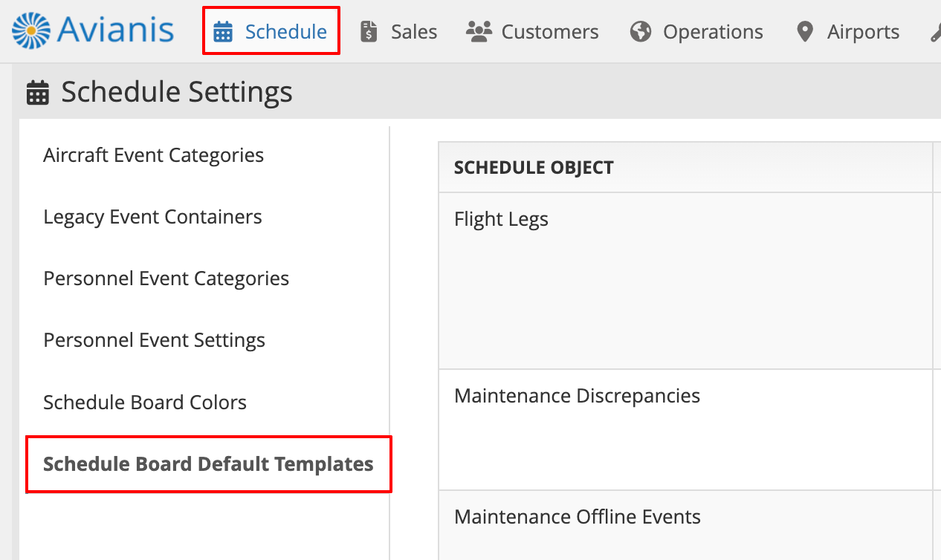The height and width of the screenshot is (560, 941).
Task: Select Aircraft Event Categories in sidebar
Action: [x=154, y=155]
